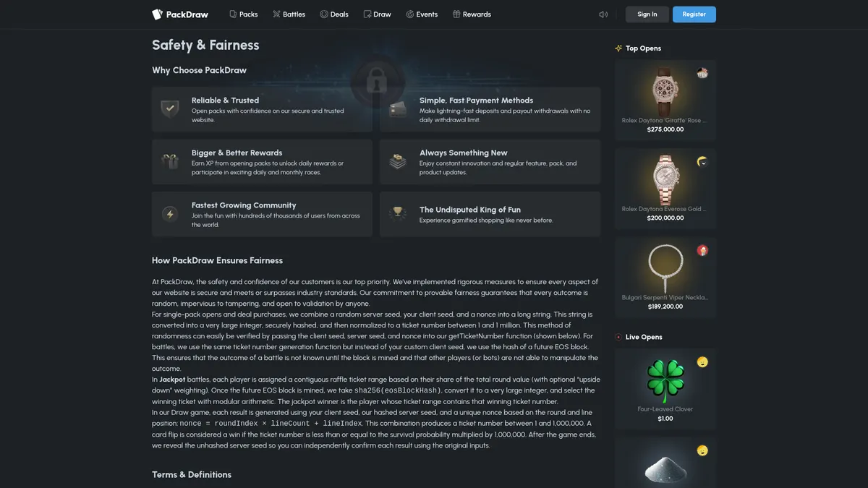Click the Fastest Growing Community lightning icon
The width and height of the screenshot is (868, 488).
click(170, 214)
